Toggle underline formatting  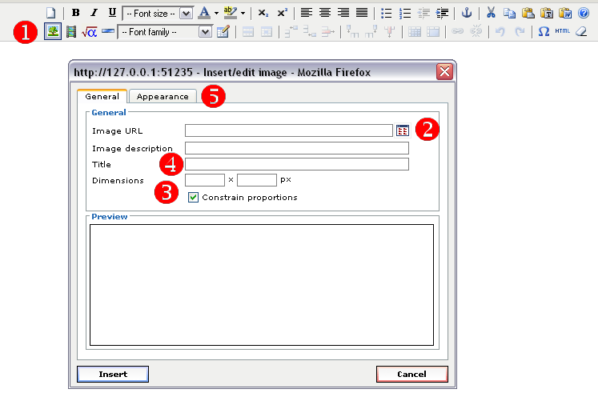(x=112, y=13)
